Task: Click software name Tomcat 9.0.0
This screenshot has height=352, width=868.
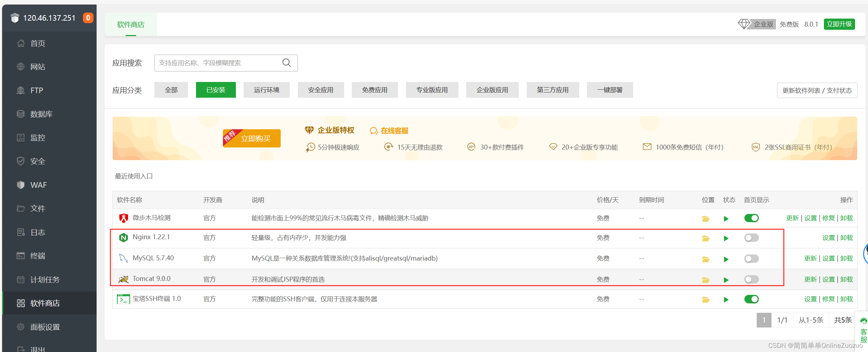Action: (x=152, y=279)
